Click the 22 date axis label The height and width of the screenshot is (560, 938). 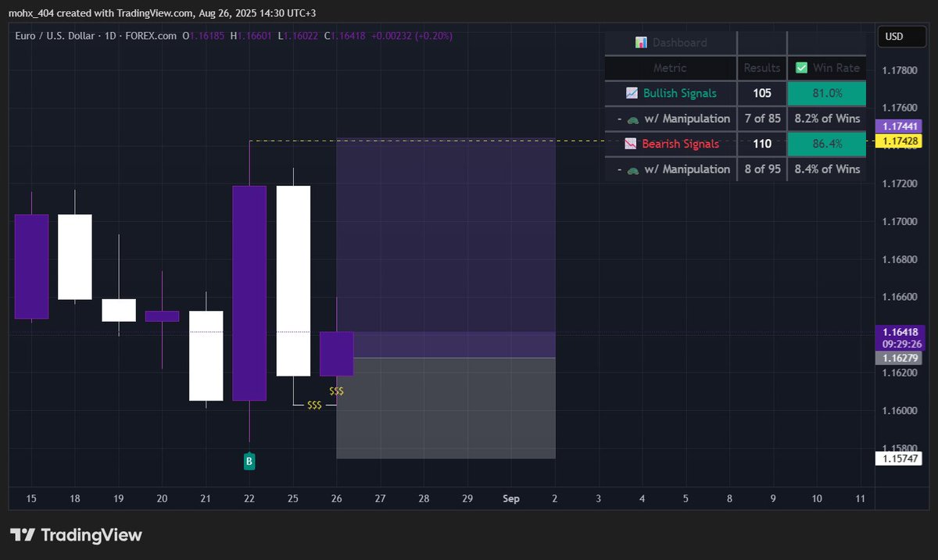249,498
